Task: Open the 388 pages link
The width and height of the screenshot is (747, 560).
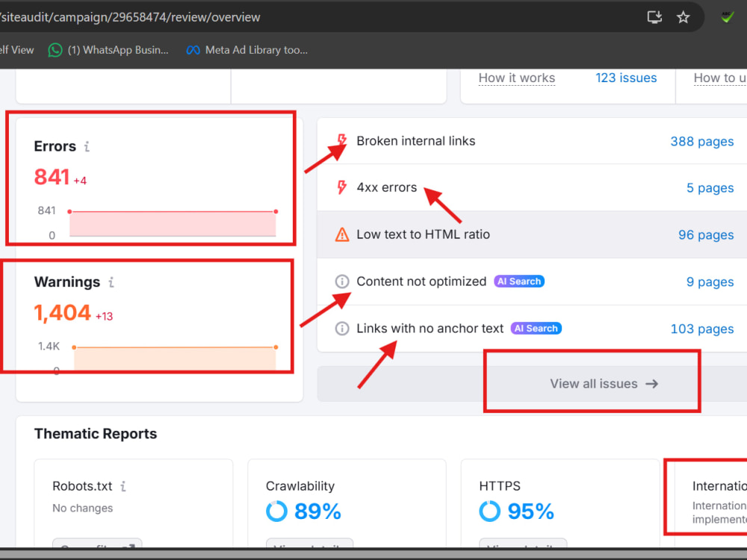Action: pos(701,141)
